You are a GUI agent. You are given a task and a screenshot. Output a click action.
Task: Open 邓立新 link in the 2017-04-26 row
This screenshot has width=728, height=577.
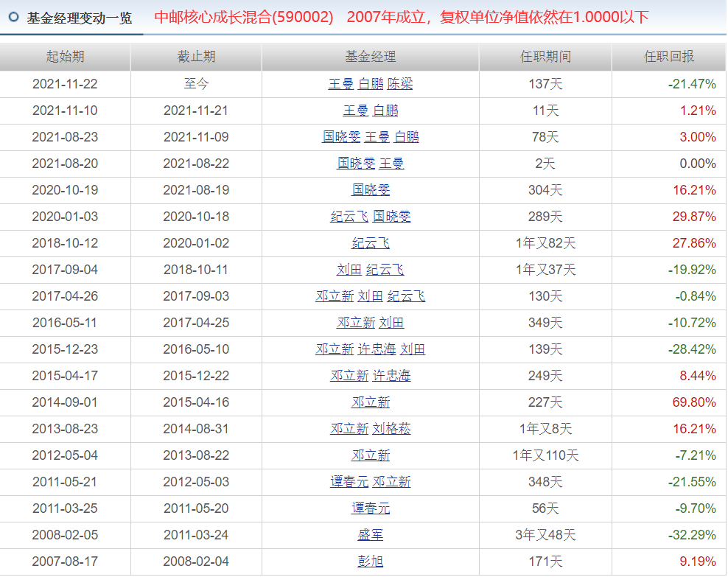click(335, 296)
